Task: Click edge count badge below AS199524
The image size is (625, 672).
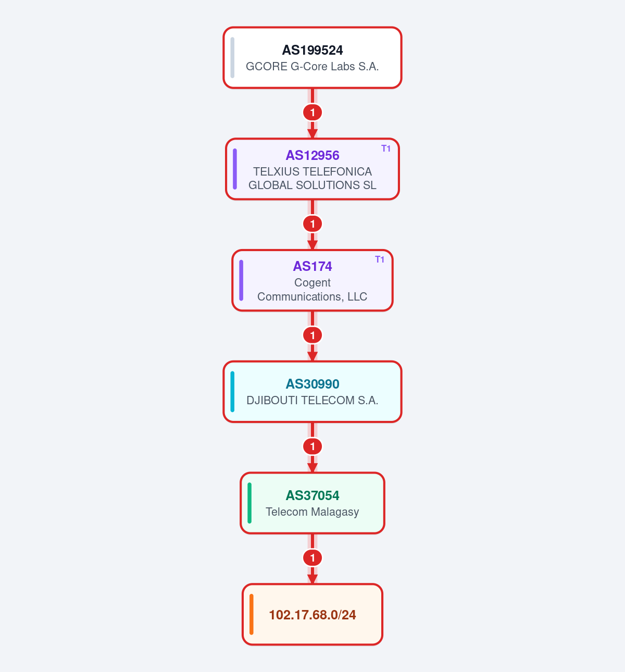Action: pyautogui.click(x=312, y=113)
